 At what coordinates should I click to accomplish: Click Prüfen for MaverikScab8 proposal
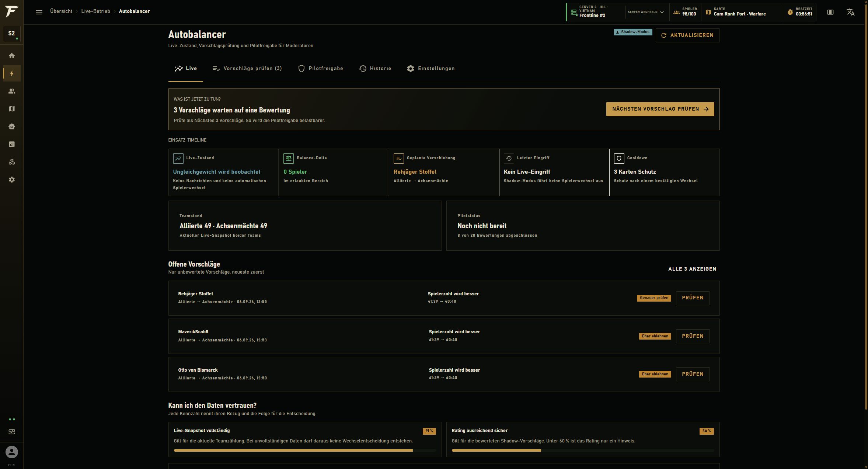[693, 336]
